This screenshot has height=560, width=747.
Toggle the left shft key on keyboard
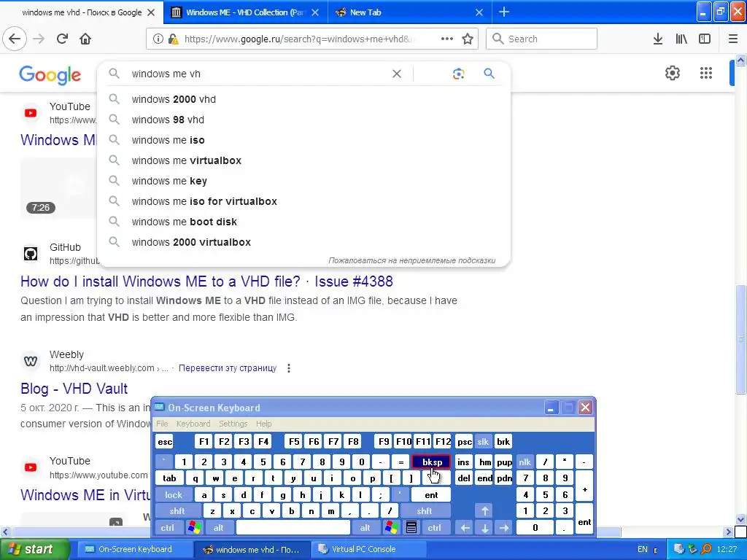(177, 511)
